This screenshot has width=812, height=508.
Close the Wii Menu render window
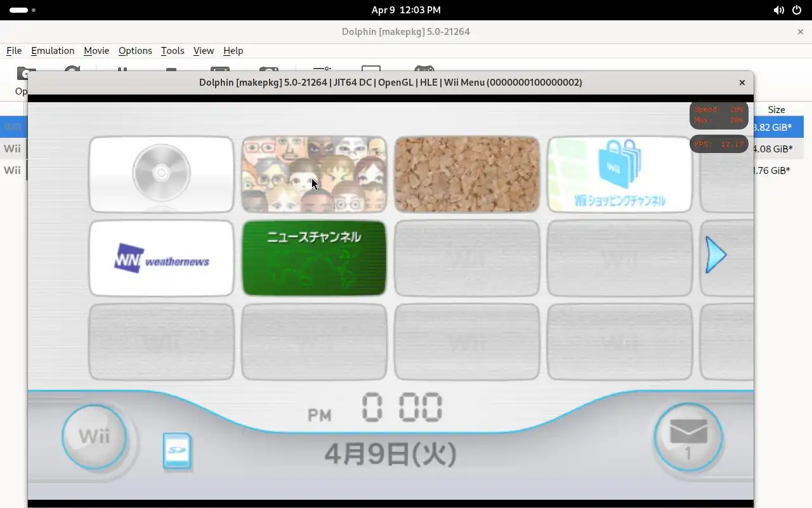742,83
